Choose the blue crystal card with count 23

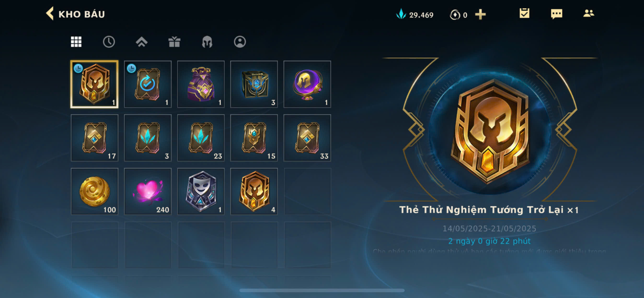tap(201, 138)
